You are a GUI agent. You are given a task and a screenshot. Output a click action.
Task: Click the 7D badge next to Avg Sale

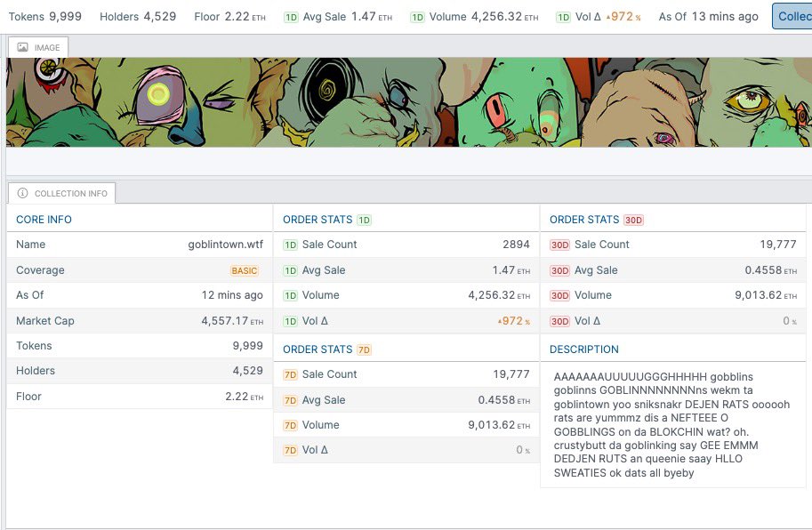[x=290, y=400]
